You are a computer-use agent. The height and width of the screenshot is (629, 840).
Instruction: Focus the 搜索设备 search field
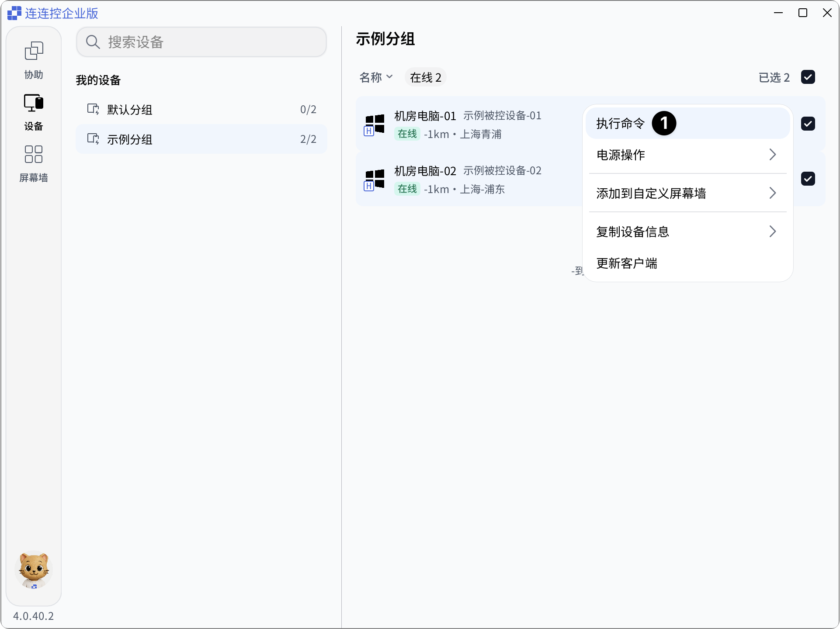[201, 42]
